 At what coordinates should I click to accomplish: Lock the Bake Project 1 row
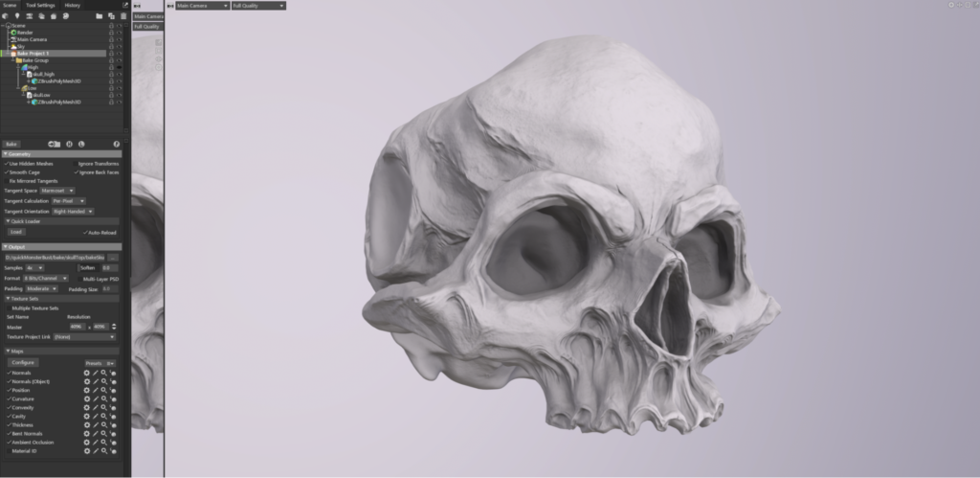click(111, 54)
